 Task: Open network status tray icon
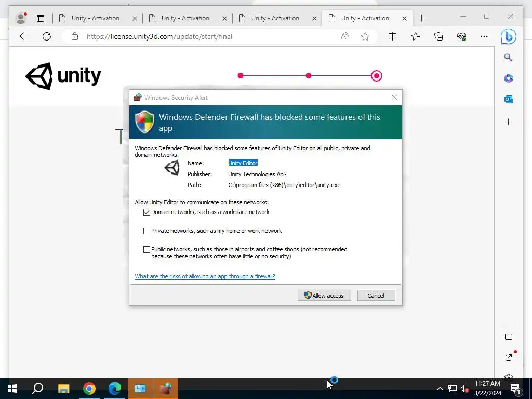click(453, 389)
